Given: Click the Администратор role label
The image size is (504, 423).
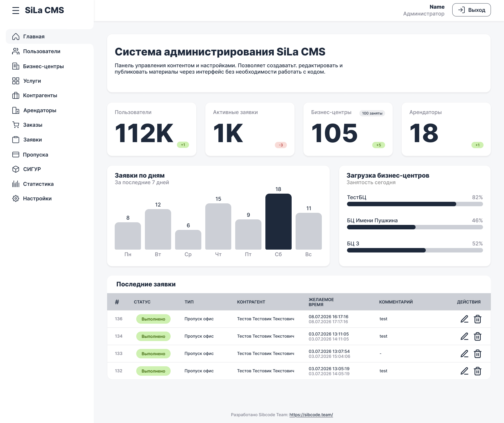Looking at the screenshot, I should (x=424, y=14).
